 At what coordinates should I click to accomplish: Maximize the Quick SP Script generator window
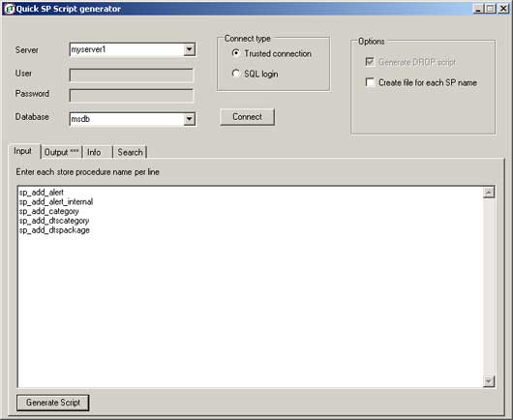click(491, 9)
